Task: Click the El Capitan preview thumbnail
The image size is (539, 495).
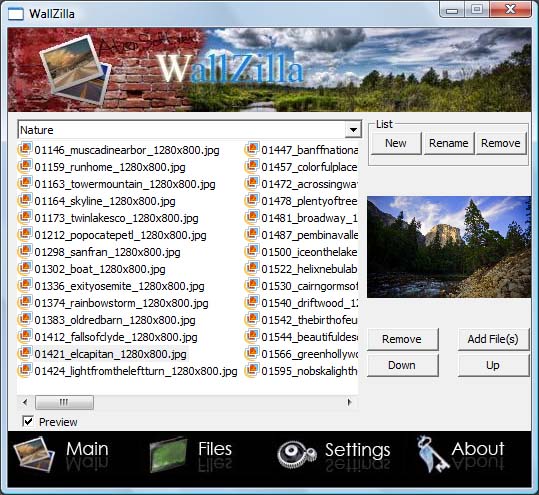Action: point(449,247)
